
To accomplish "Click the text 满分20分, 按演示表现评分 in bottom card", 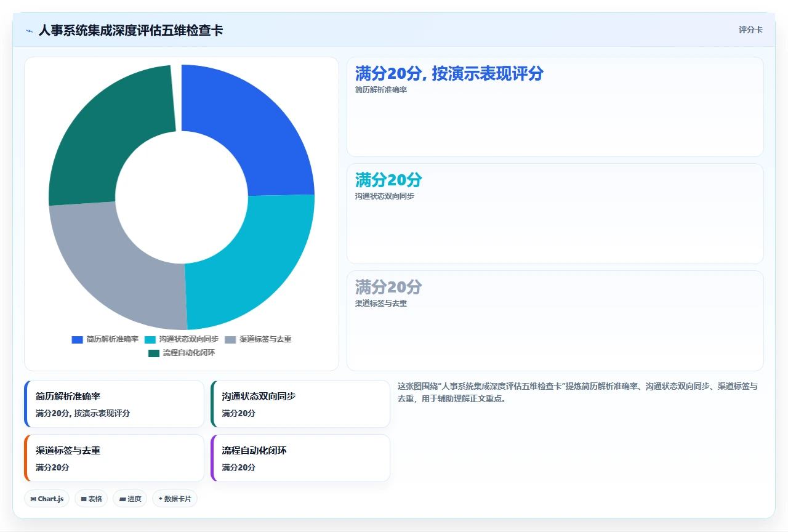I will click(82, 413).
